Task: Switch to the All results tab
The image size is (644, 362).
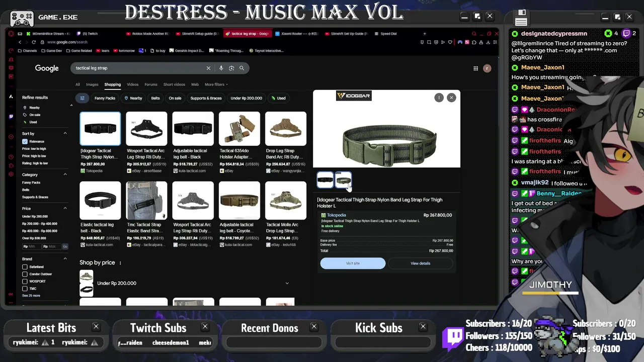Action: (77, 84)
